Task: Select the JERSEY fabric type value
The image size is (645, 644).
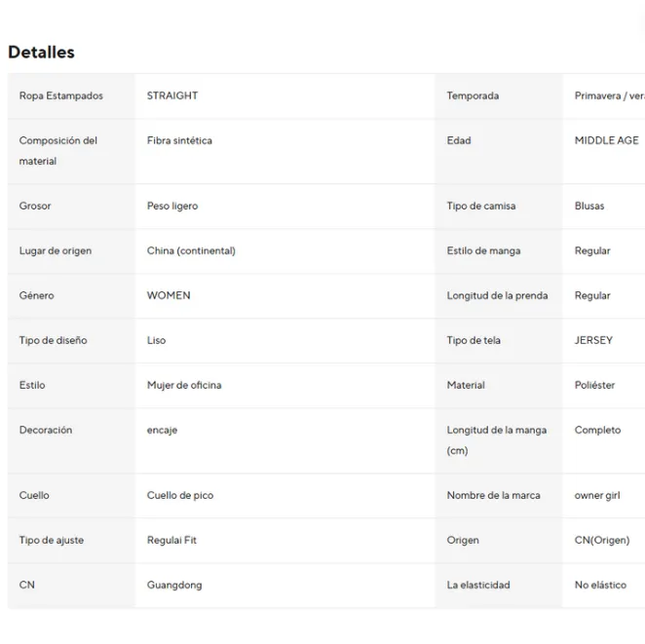Action: pos(593,340)
